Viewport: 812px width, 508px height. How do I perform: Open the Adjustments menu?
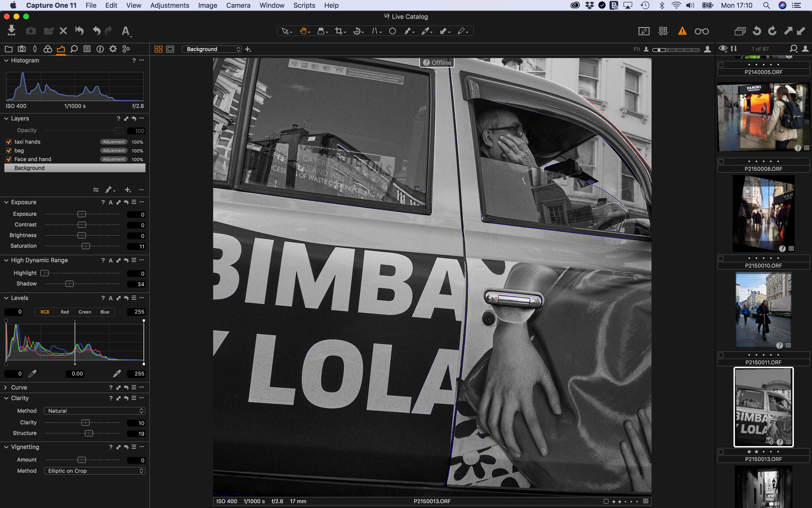pyautogui.click(x=169, y=6)
